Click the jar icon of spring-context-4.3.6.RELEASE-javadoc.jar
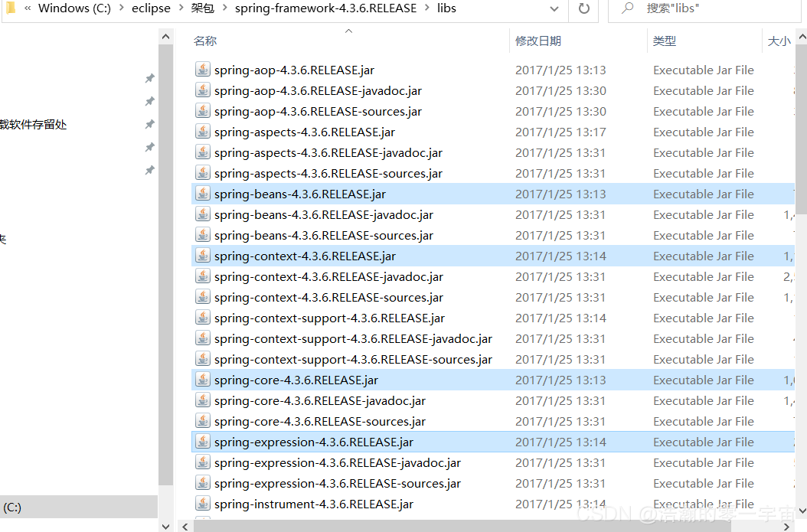Viewport: 807px width, 532px height. point(203,276)
